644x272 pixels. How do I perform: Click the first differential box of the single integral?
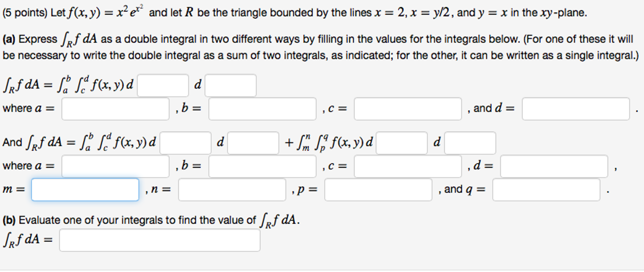click(x=163, y=85)
